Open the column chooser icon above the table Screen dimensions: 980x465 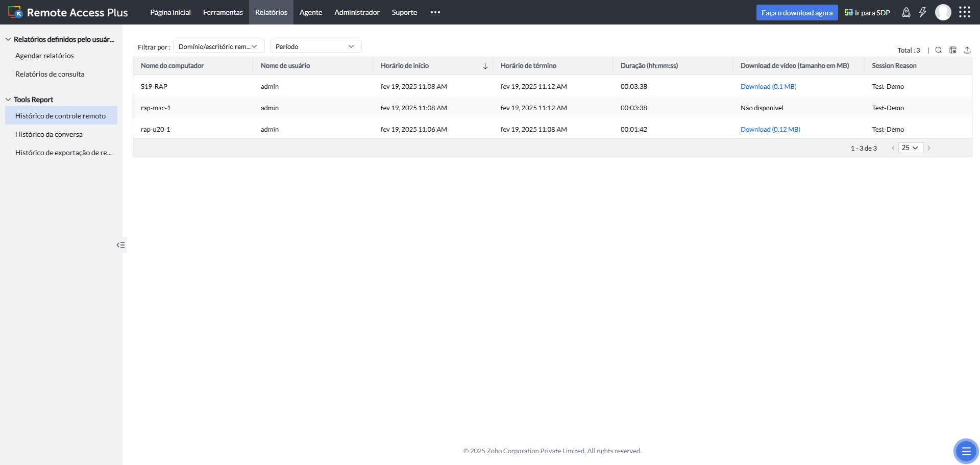click(952, 50)
